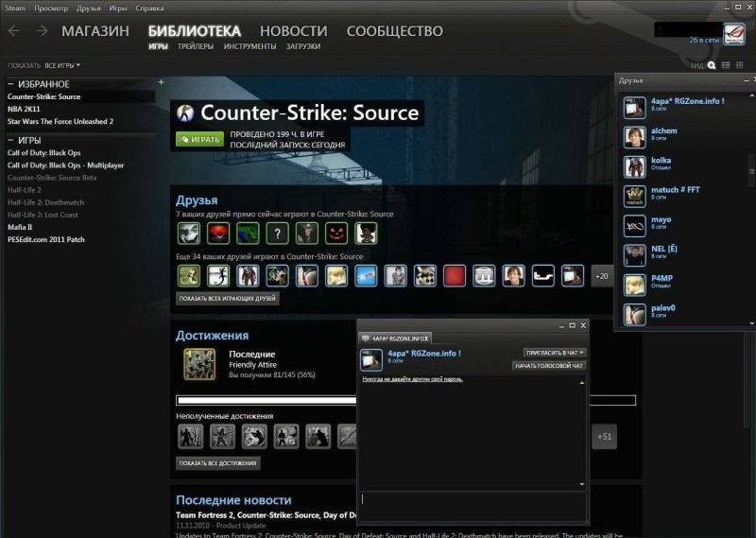The height and width of the screenshot is (538, 756).
Task: Select Half-Life 2: Lost Coast
Action: [x=43, y=215]
